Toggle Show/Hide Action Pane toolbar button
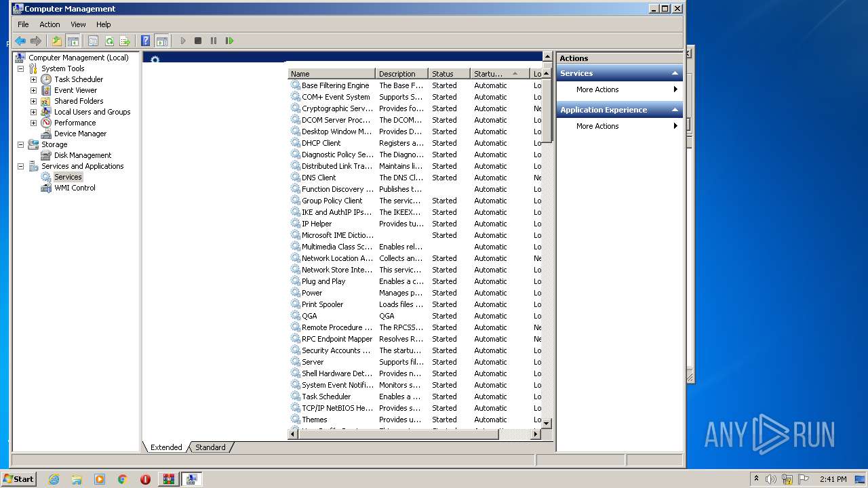This screenshot has width=868, height=488. tap(161, 41)
